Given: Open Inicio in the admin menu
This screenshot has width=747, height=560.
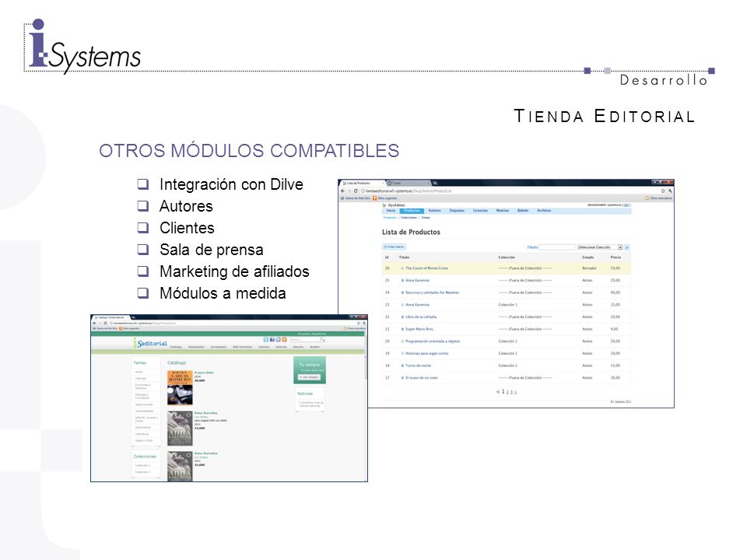Looking at the screenshot, I should (x=391, y=211).
